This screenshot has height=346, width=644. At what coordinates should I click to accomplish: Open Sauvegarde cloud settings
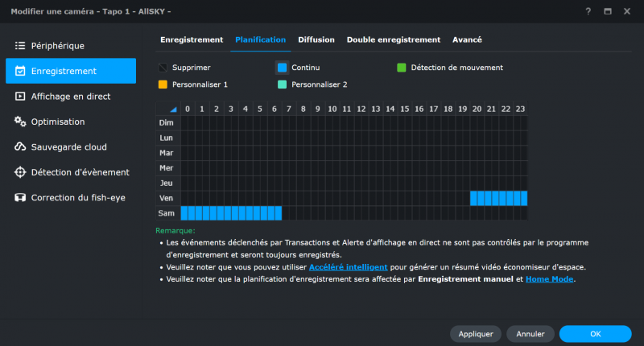coord(71,147)
